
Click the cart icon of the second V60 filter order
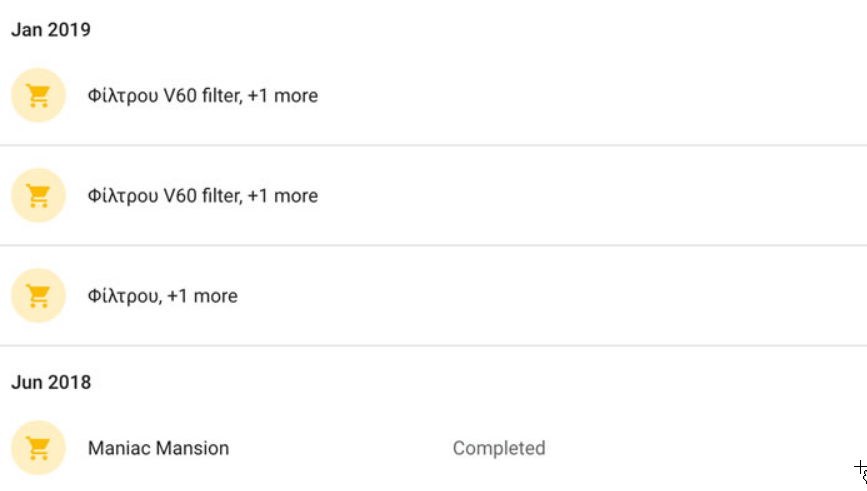coord(38,196)
